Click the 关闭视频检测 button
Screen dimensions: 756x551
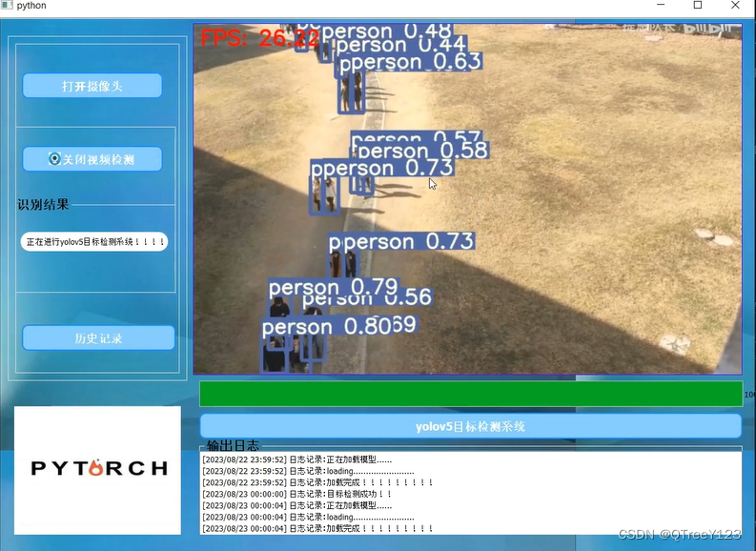pos(92,159)
